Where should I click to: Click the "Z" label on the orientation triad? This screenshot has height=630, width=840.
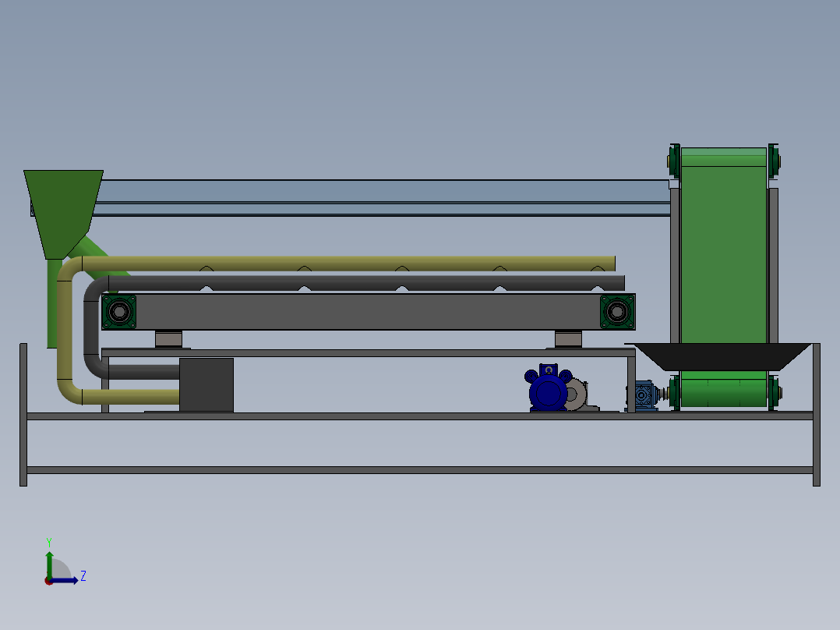(83, 576)
